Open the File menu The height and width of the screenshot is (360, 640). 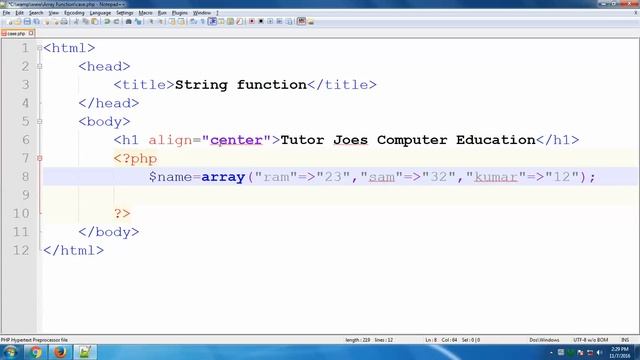tap(6, 13)
